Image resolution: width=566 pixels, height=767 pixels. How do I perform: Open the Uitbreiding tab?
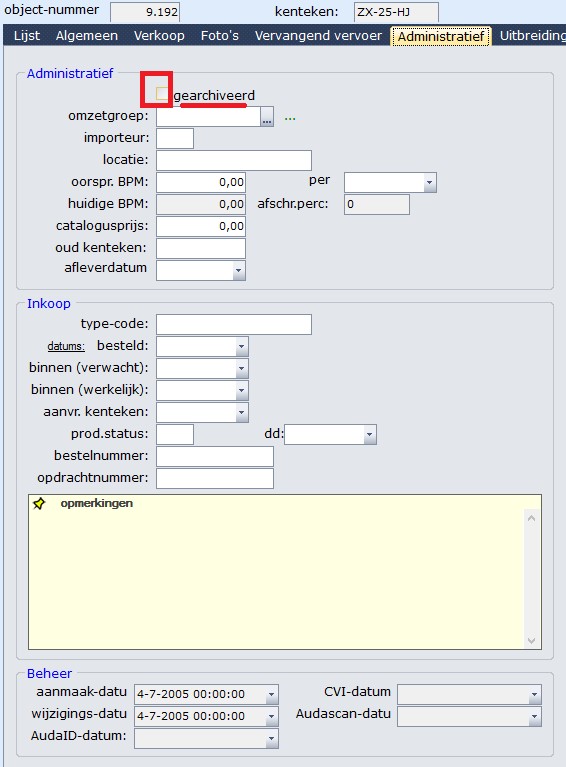click(x=532, y=36)
